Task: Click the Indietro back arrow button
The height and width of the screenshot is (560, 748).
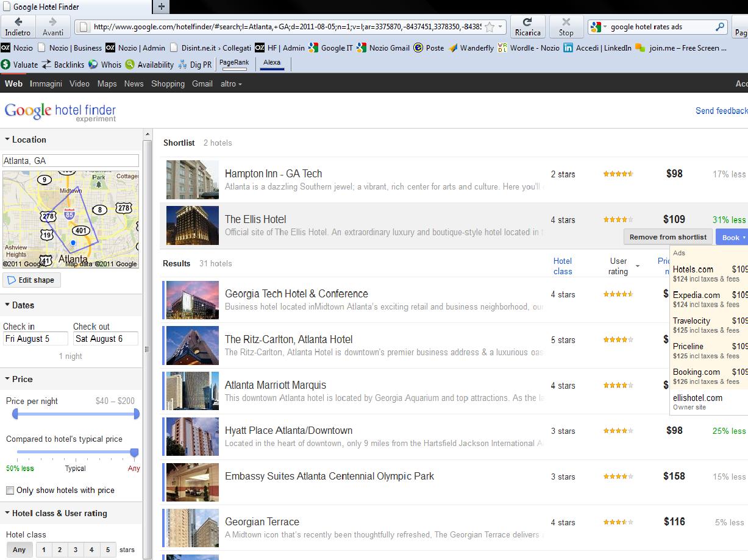Action: (x=18, y=27)
